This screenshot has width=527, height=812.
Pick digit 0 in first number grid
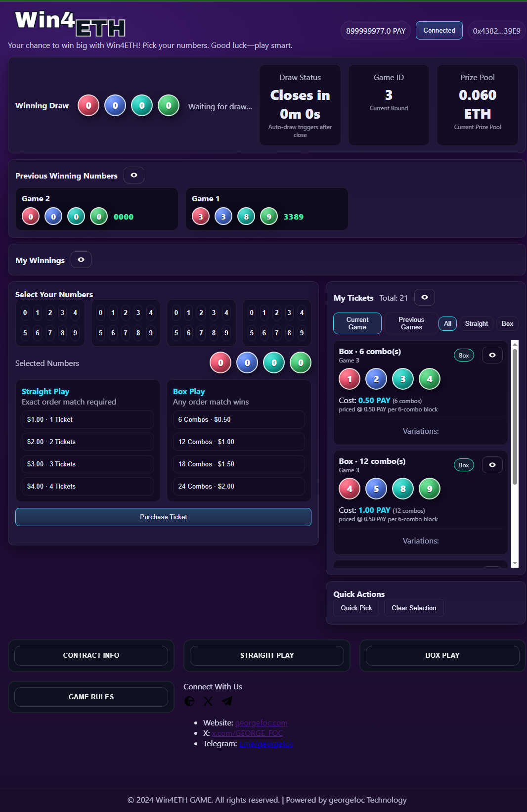(25, 313)
